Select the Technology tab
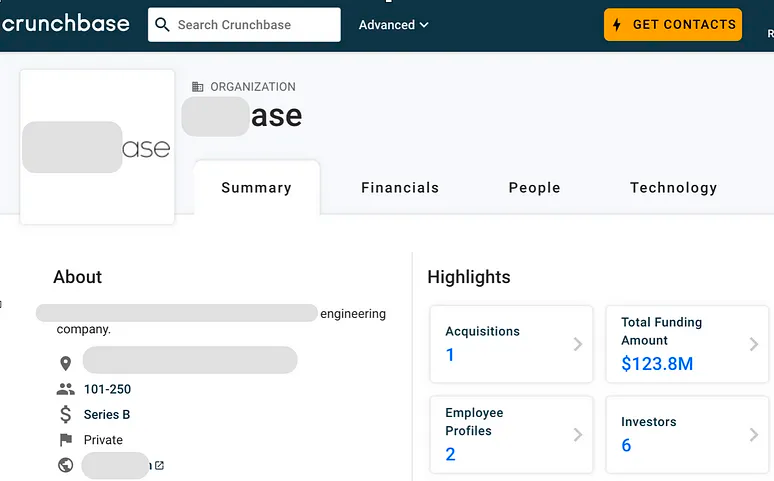This screenshot has width=774, height=481. [x=673, y=188]
